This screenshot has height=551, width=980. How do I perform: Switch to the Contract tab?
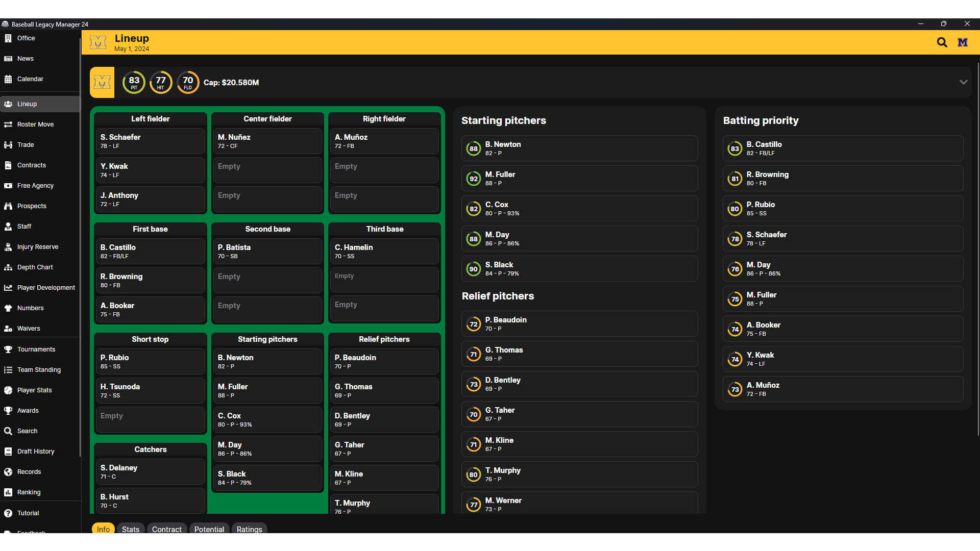167,529
